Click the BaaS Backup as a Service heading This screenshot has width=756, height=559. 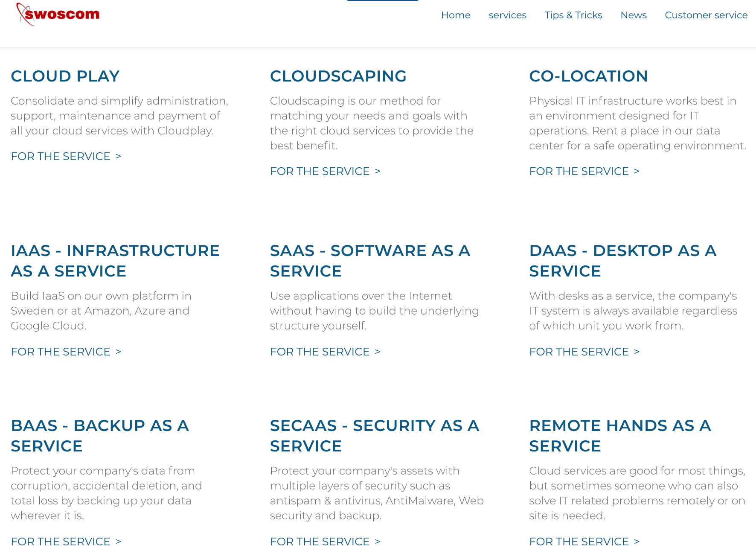[100, 436]
